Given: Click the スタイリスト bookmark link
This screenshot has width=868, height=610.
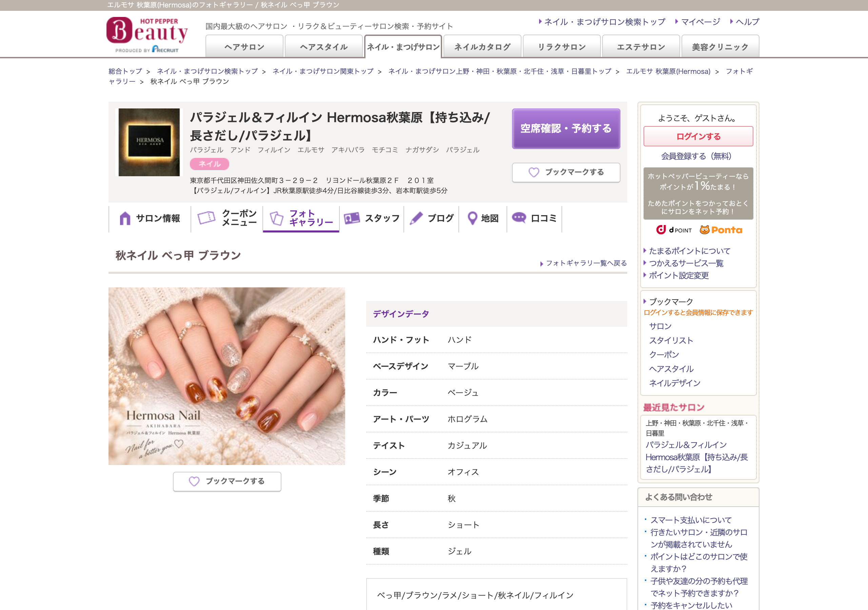Looking at the screenshot, I should click(x=671, y=341).
